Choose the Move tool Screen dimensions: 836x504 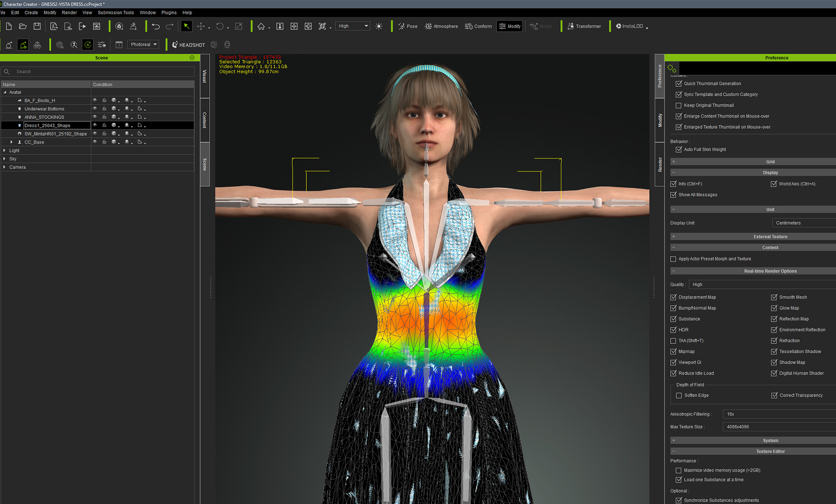[x=201, y=27]
